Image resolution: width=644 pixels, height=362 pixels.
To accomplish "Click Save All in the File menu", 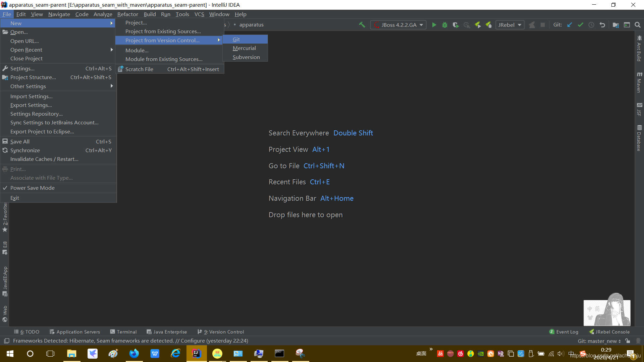I will coord(58,142).
